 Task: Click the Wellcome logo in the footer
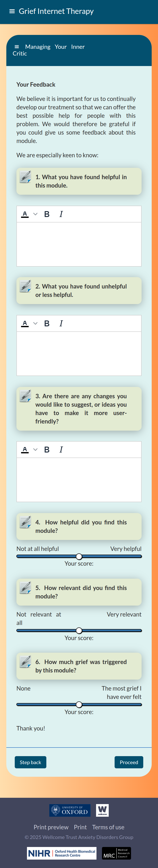point(102,810)
